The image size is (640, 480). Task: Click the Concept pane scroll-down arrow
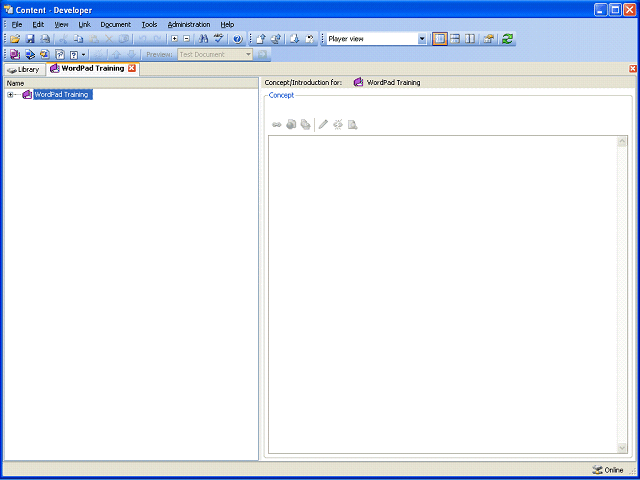(622, 448)
